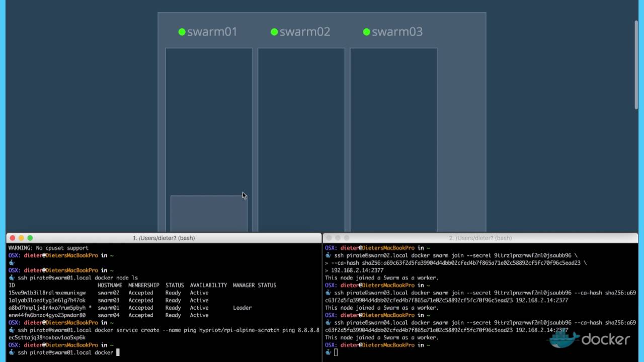Click the Leader status of swarm01 row
The width and height of the screenshot is (644, 362).
point(242,308)
